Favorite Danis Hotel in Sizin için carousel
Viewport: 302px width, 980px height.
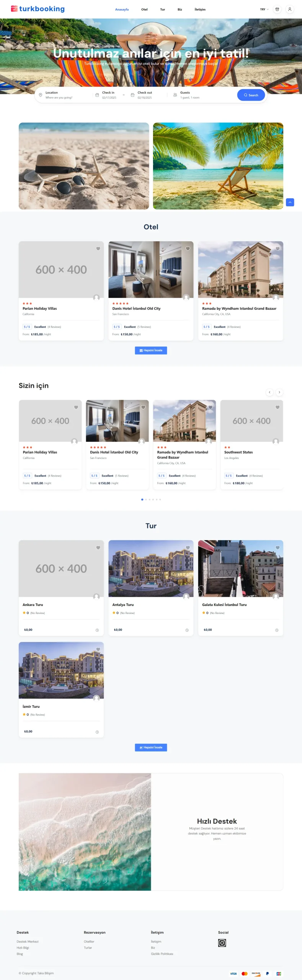(143, 407)
